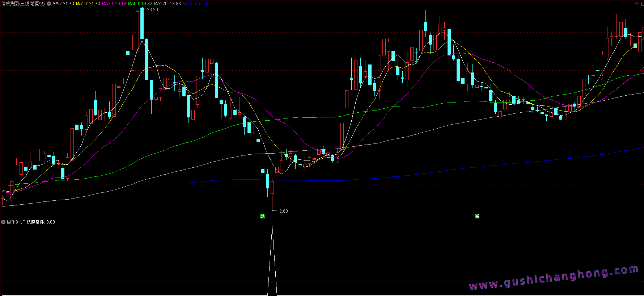Click the magenta MA20 indicator label

pyautogui.click(x=114, y=4)
